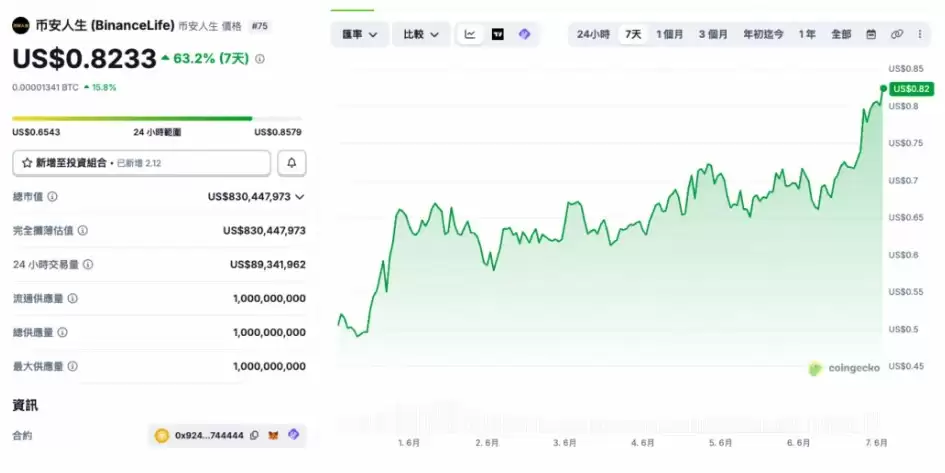945x473 pixels.
Task: Click the volume navigator strip below the chart
Action: (x=609, y=419)
